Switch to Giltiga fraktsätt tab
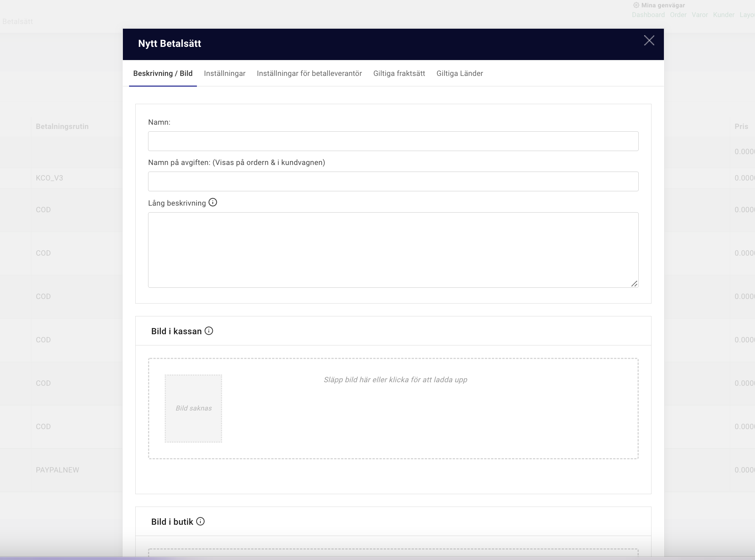Image resolution: width=755 pixels, height=560 pixels. pyautogui.click(x=399, y=74)
